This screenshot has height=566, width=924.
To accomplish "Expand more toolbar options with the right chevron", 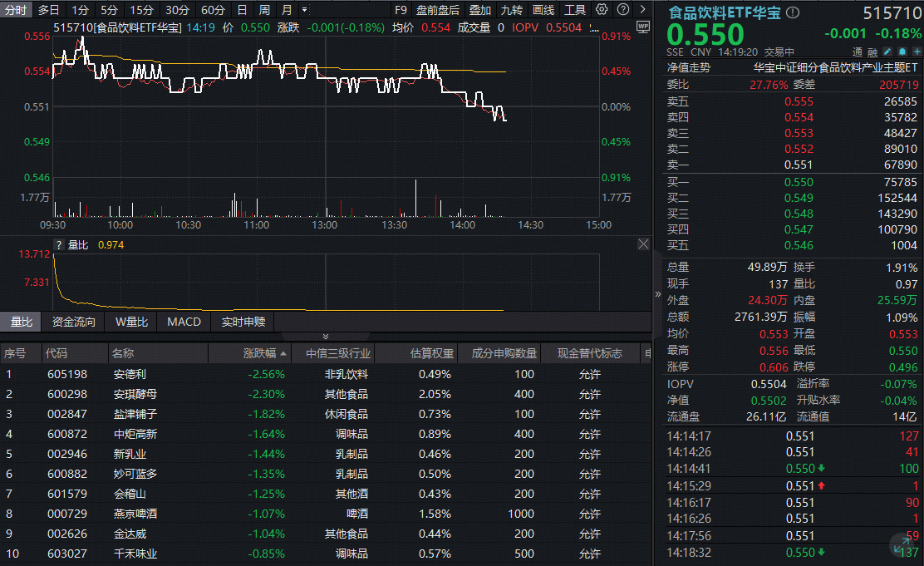I will click(644, 10).
